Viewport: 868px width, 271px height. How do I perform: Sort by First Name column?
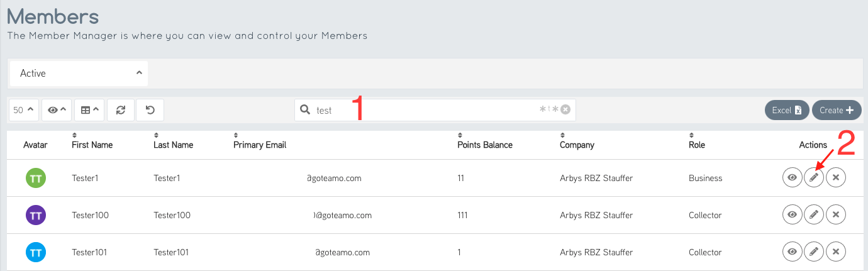(x=92, y=145)
